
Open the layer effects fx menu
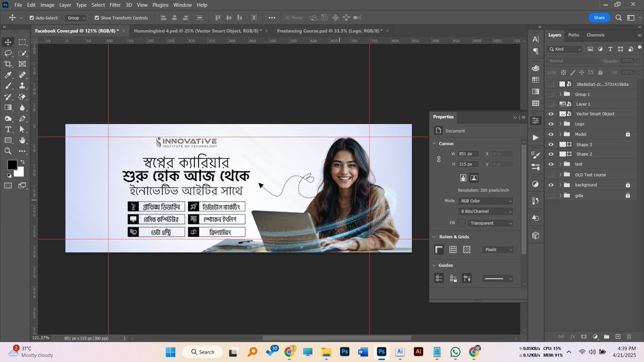pos(573,336)
